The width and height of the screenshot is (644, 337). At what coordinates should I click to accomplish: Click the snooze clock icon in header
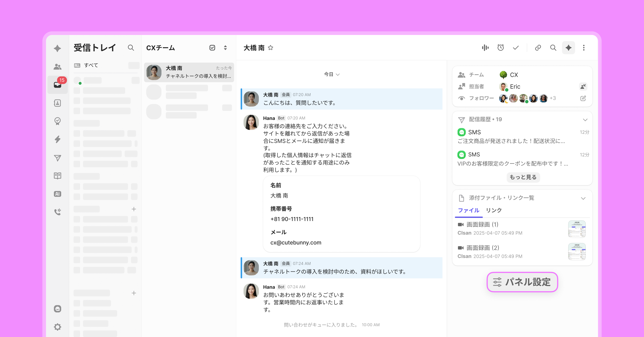(x=500, y=48)
